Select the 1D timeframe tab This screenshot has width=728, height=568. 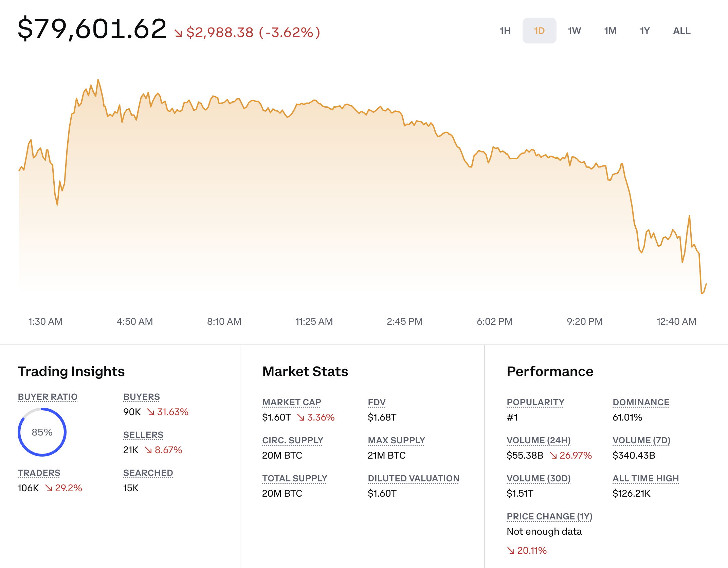pos(539,31)
